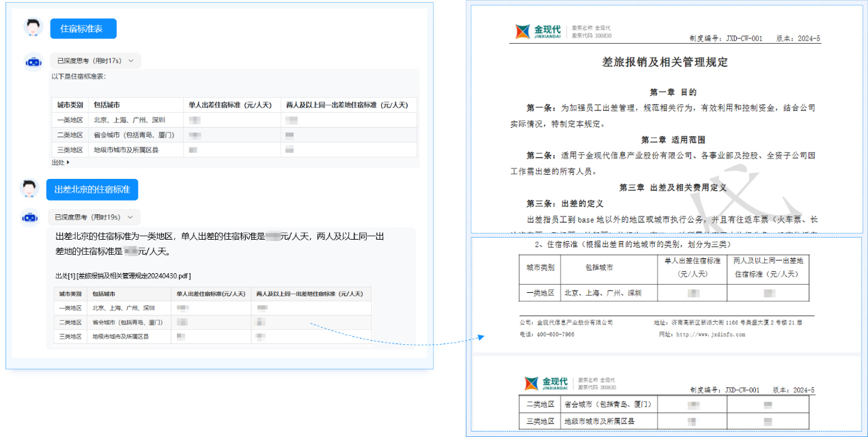Collapse the 已深度思考（用时19s）thinking section

(x=130, y=217)
